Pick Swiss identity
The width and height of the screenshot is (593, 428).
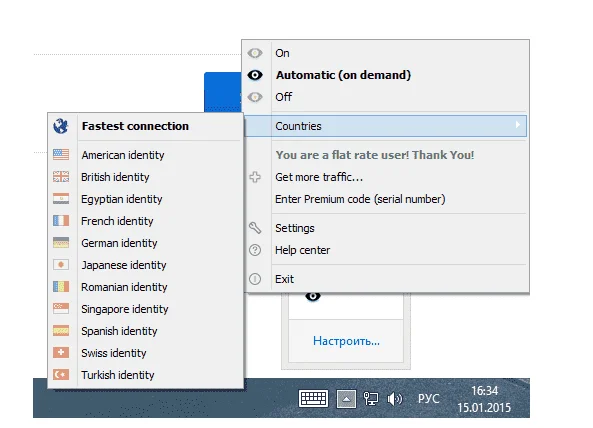(x=146, y=353)
